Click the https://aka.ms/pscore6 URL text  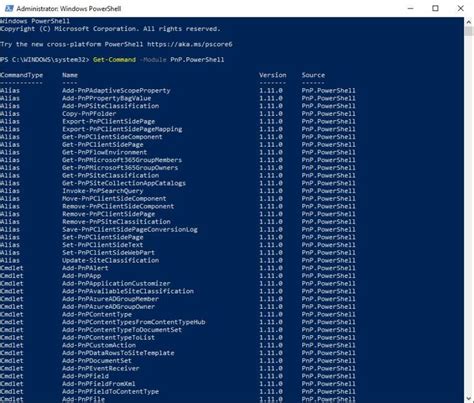tap(189, 44)
